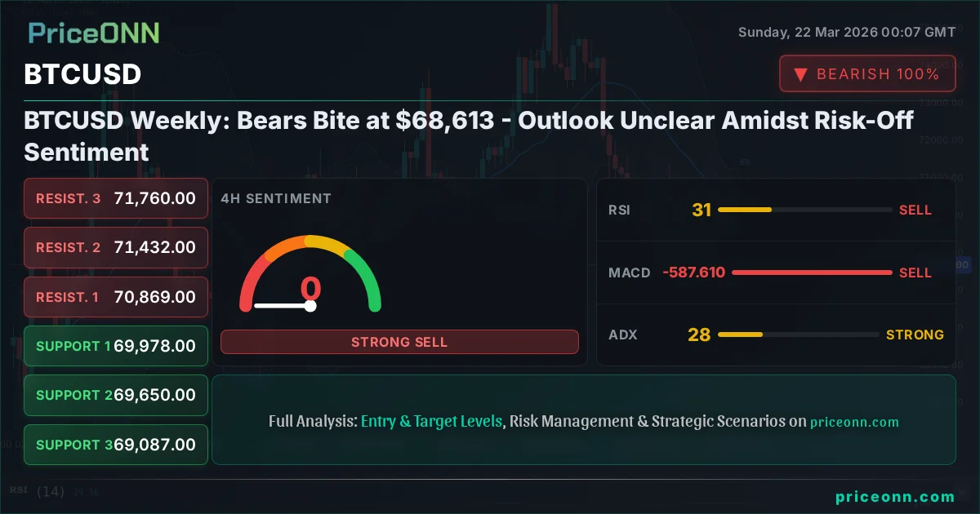980x514 pixels.
Task: Click the sentiment gauge needle
Action: (x=283, y=306)
